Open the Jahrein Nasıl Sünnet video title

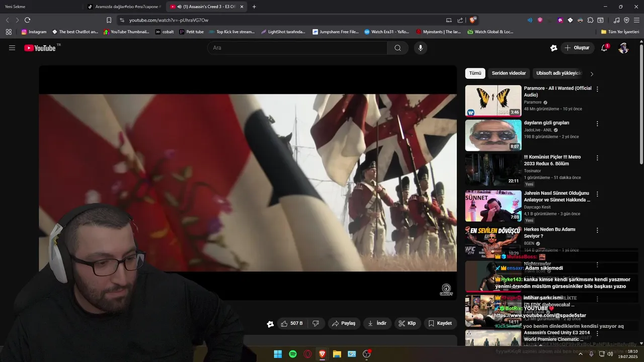[x=557, y=196]
